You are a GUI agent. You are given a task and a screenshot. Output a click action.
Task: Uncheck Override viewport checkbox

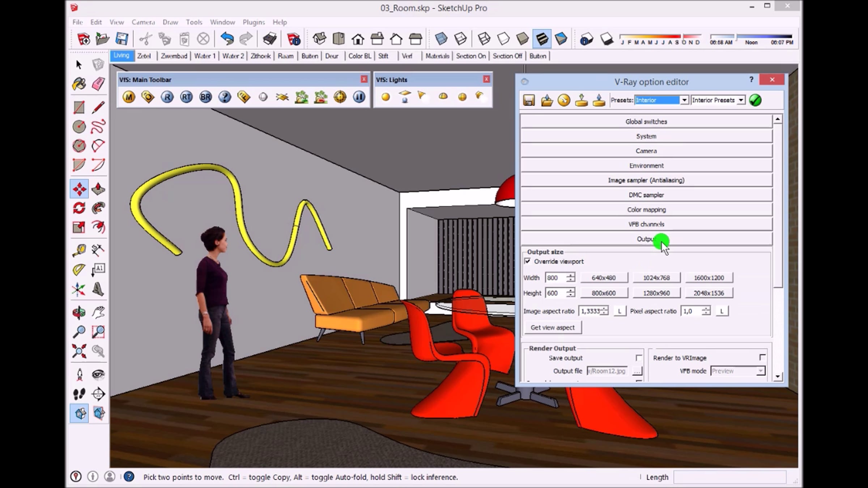(x=527, y=261)
